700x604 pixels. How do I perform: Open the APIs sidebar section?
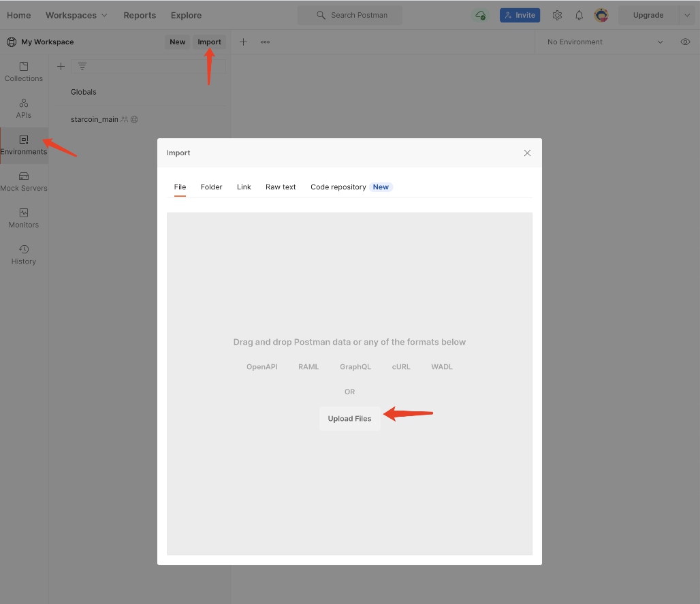click(24, 108)
